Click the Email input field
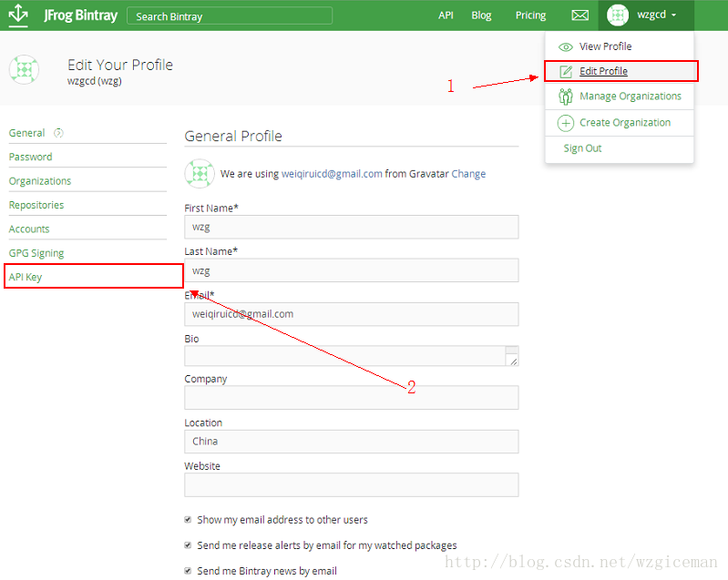Image resolution: width=728 pixels, height=580 pixels. pos(352,314)
